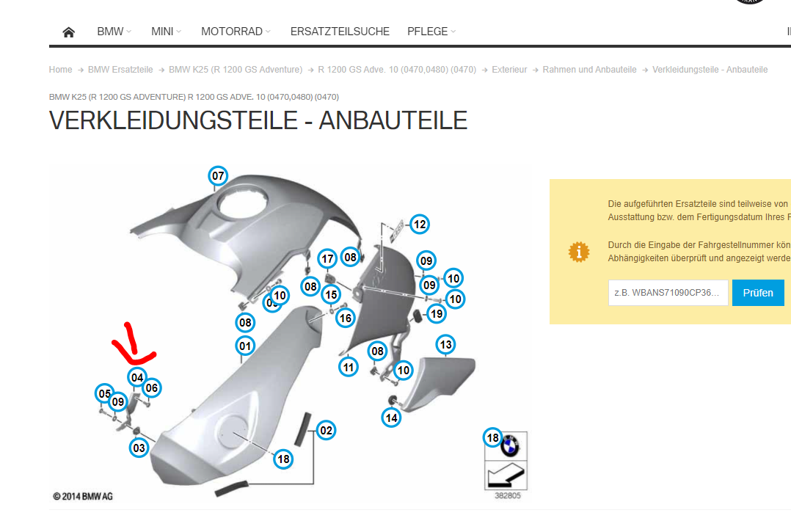
Task: Choose callout 02 beside the rubber strip
Action: tap(326, 431)
